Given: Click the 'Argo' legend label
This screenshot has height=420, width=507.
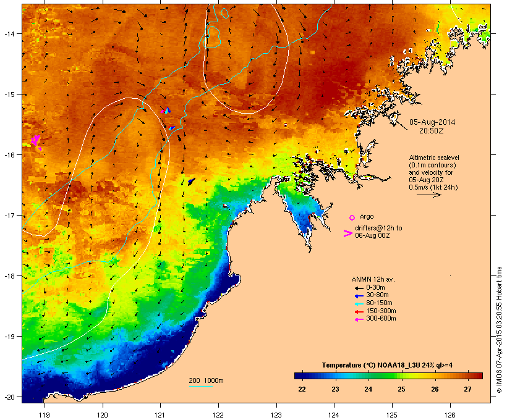Looking at the screenshot, I should pos(367,216).
